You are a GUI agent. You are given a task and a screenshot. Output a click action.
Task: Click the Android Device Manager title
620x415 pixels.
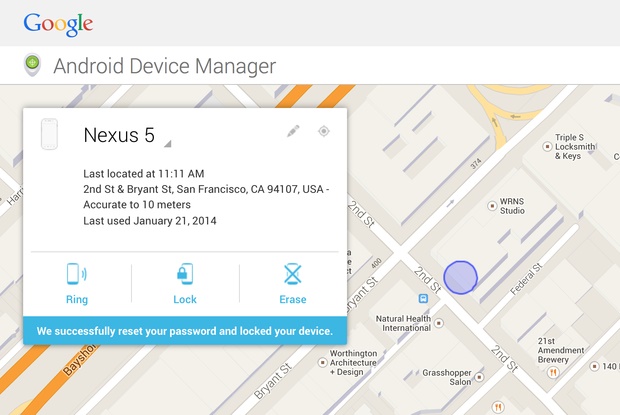click(164, 66)
